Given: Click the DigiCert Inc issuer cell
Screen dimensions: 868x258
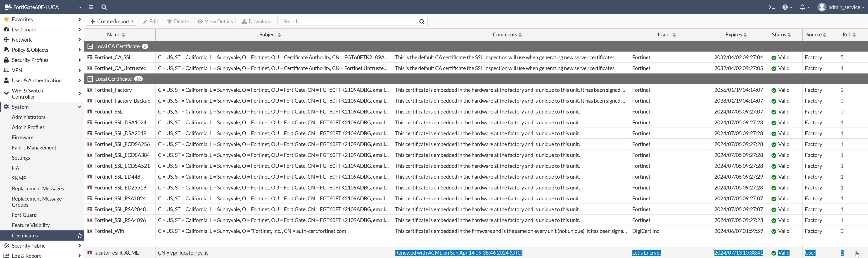Looking at the screenshot, I should (x=646, y=231).
